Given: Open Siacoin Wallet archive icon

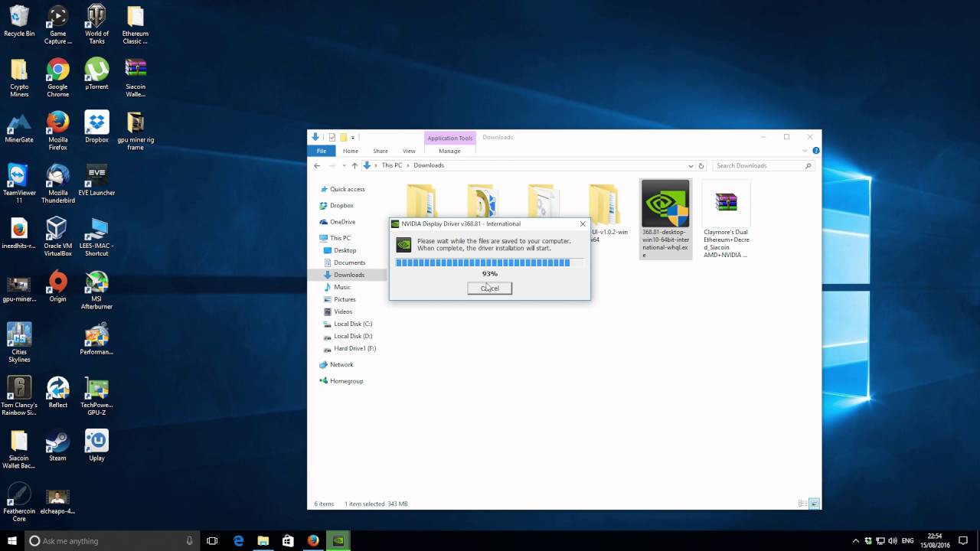Looking at the screenshot, I should click(135, 77).
